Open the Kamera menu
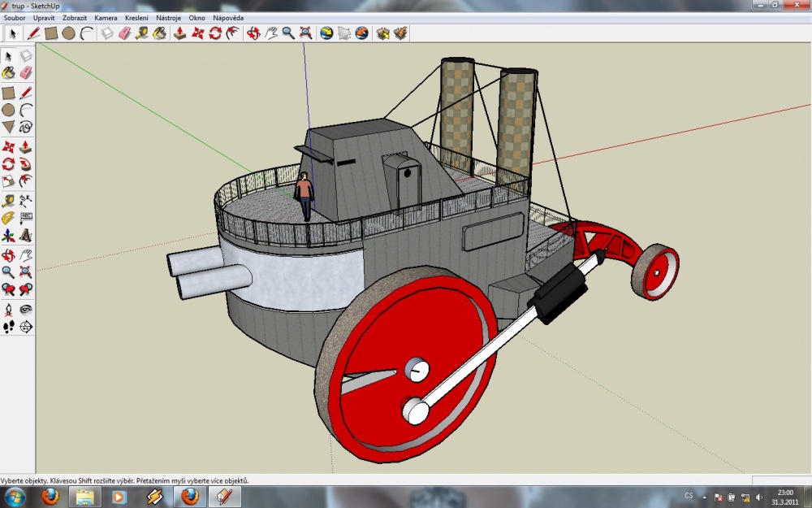This screenshot has height=508, width=812. pyautogui.click(x=106, y=18)
